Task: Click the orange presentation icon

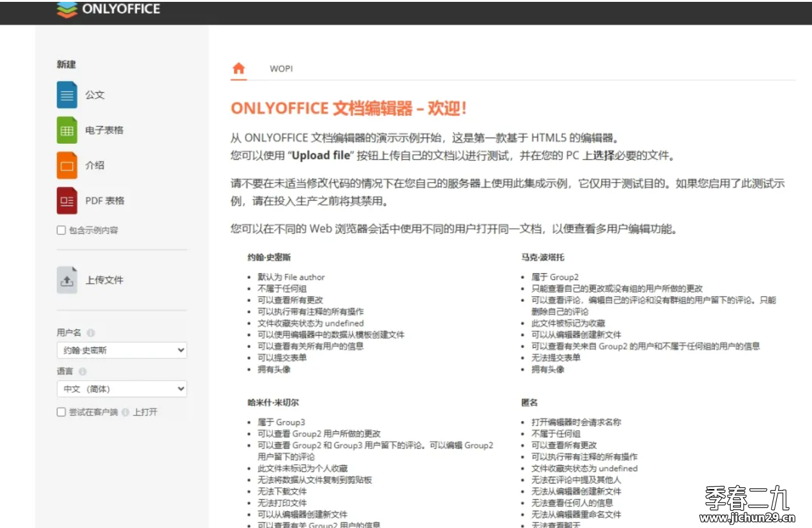Action: [67, 165]
